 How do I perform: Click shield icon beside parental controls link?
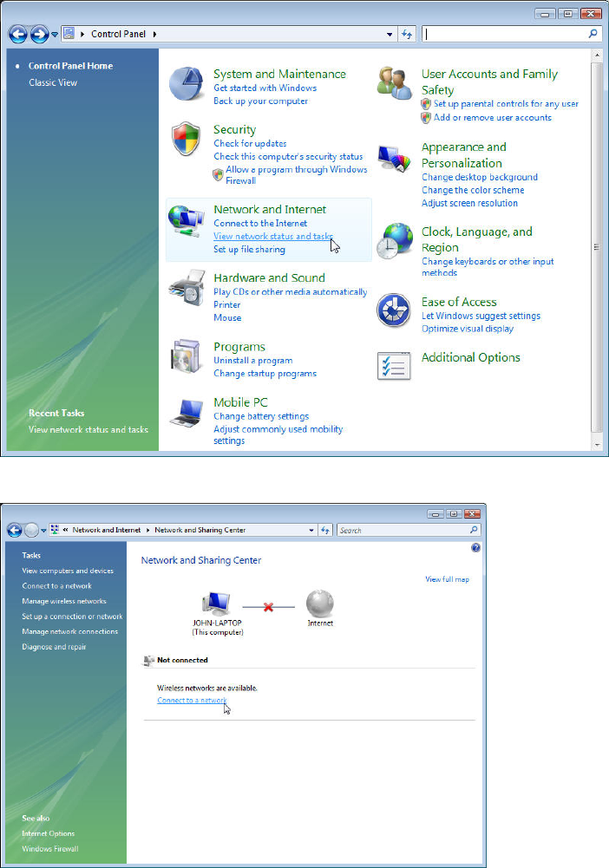pyautogui.click(x=426, y=104)
